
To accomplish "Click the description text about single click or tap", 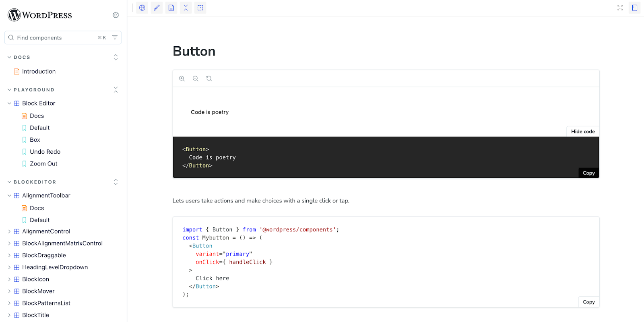I will click(261, 201).
